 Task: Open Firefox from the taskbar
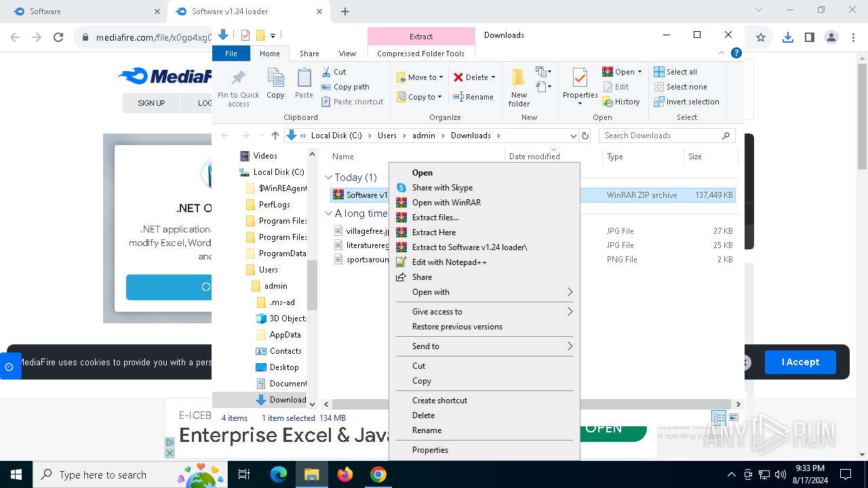pos(345,474)
